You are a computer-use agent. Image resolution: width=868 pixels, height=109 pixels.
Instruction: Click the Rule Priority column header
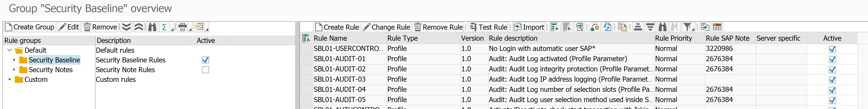point(673,38)
